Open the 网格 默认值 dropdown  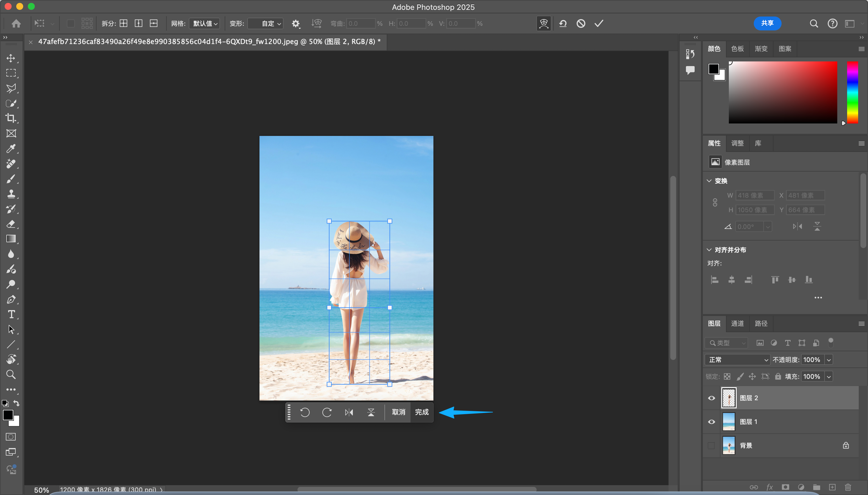(205, 23)
